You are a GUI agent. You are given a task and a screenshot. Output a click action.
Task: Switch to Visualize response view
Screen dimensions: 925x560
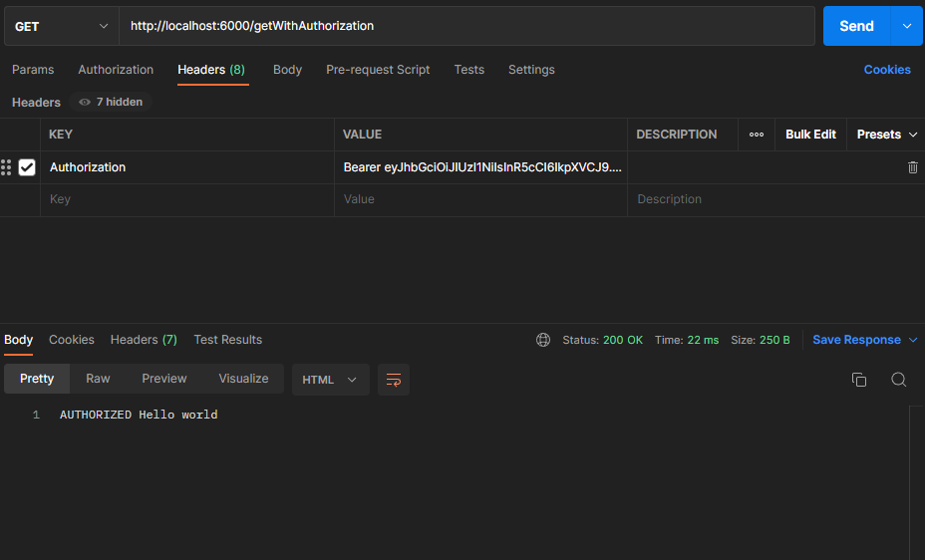click(x=243, y=379)
